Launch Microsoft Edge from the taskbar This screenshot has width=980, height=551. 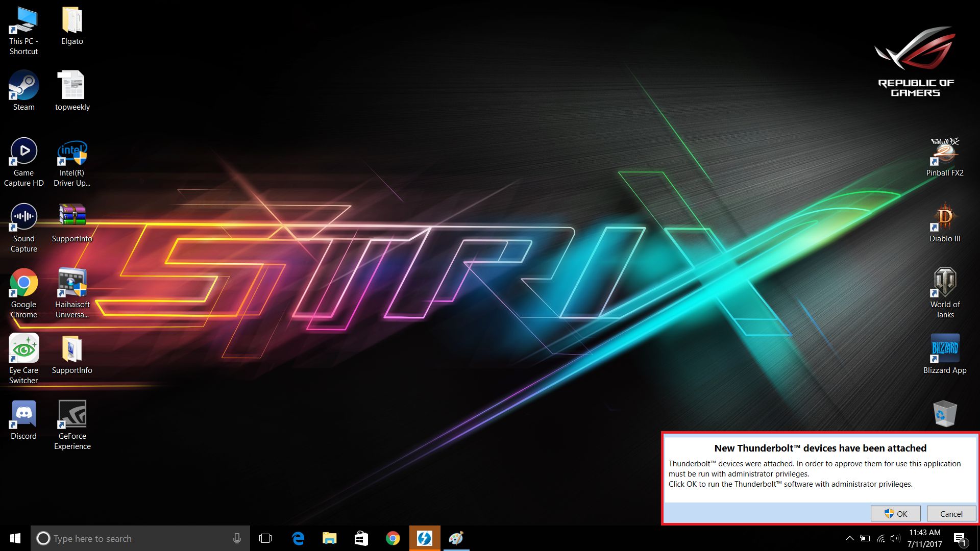tap(298, 538)
